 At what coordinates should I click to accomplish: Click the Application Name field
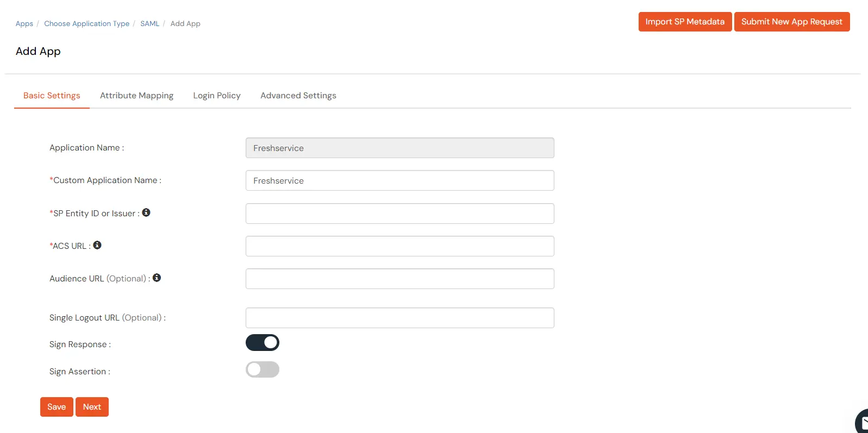(x=400, y=148)
